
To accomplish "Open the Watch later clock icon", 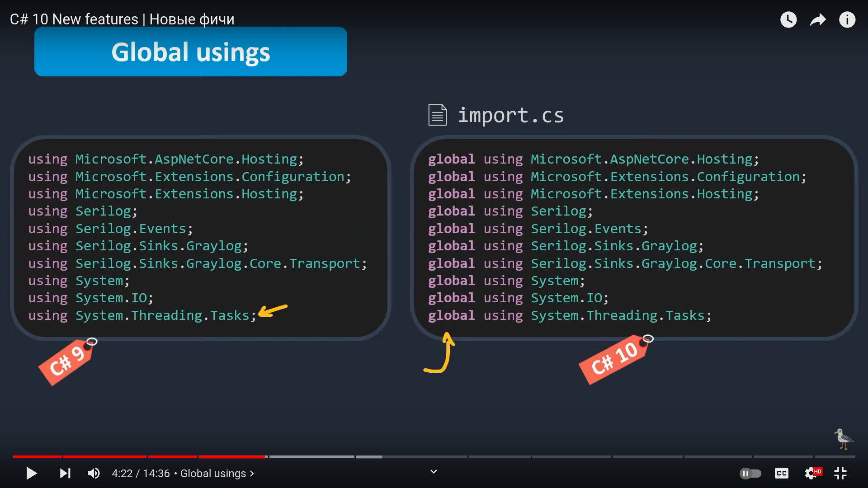I will 788,19.
